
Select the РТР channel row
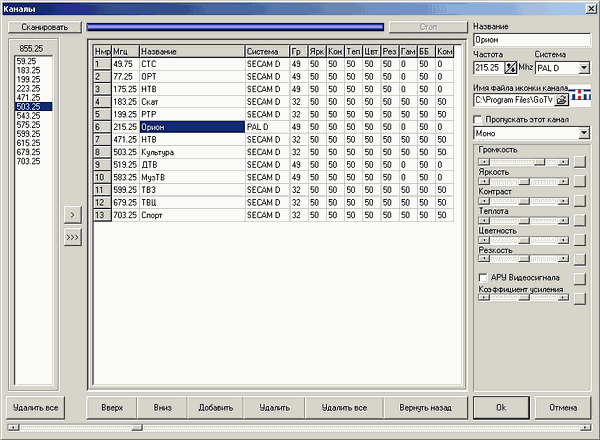pos(274,114)
